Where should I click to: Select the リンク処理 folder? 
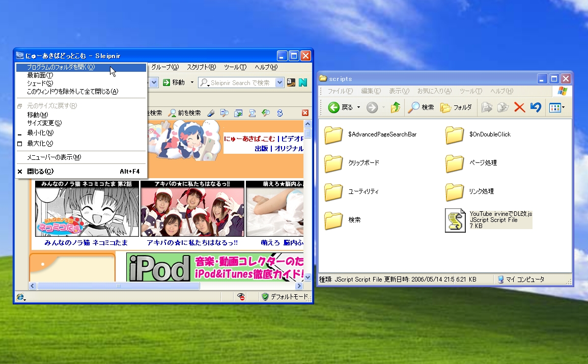pyautogui.click(x=469, y=191)
